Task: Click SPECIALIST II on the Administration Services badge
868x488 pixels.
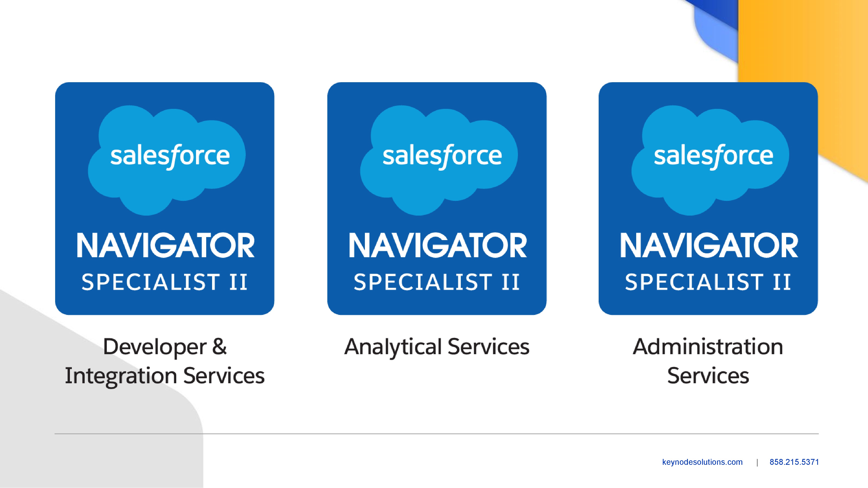Action: click(x=708, y=282)
